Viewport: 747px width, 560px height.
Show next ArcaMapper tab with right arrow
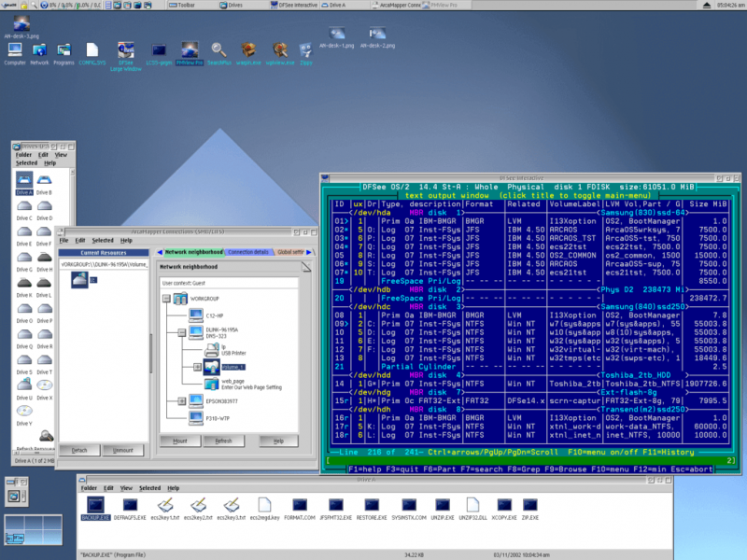(x=309, y=252)
